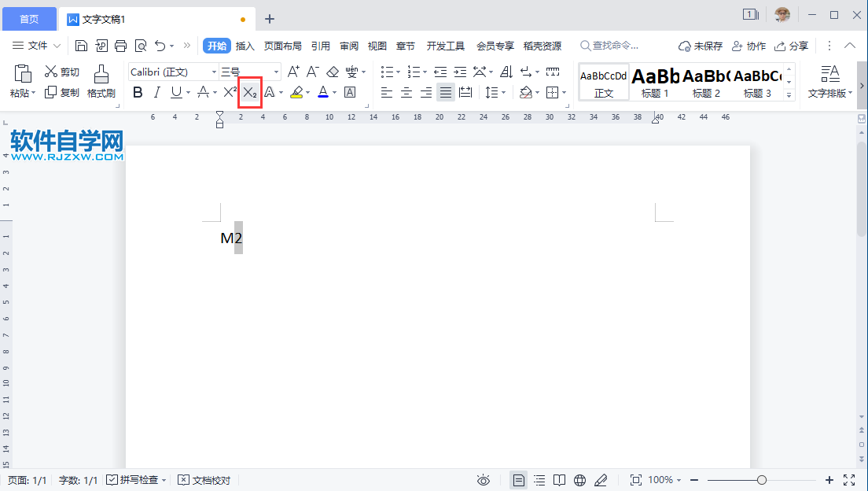Expand the font color dropdown arrow

[x=335, y=92]
